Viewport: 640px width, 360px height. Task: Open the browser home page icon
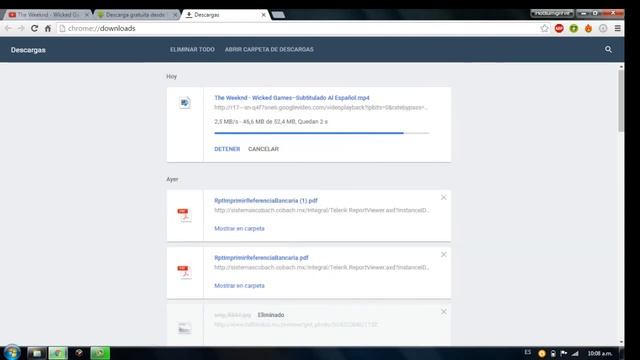pyautogui.click(x=48, y=29)
